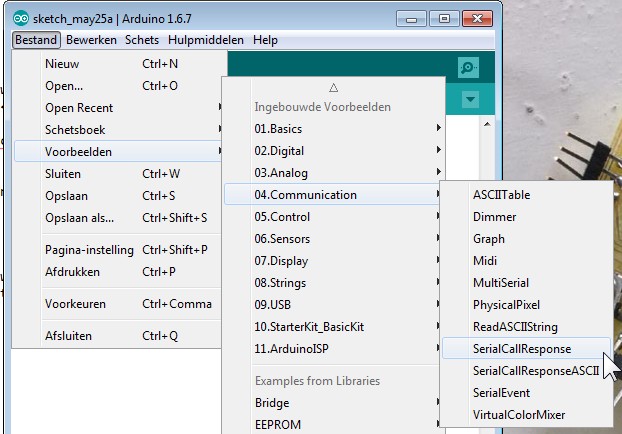Open Midi example sketch

click(x=526, y=261)
